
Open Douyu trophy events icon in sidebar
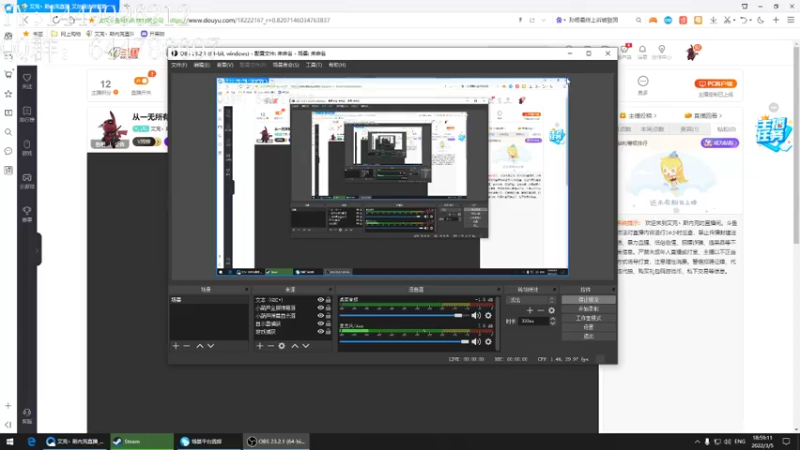tap(27, 213)
